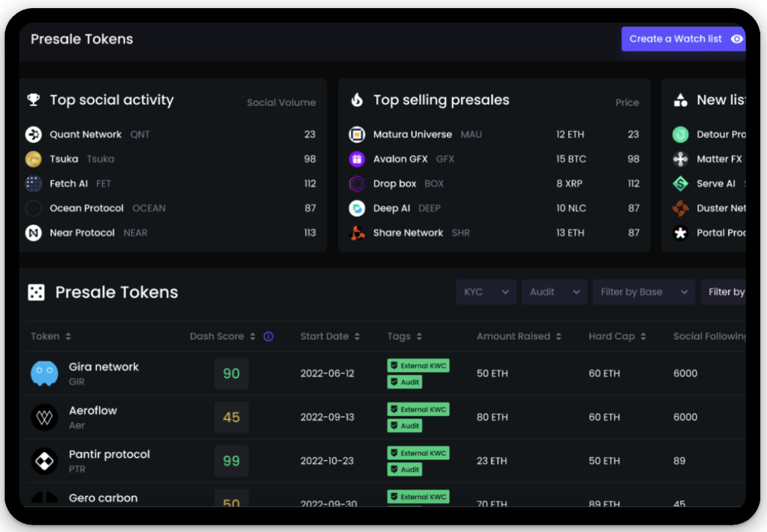Open the Aeroflow token name
Viewport: 767px width, 532px height.
pyautogui.click(x=93, y=410)
